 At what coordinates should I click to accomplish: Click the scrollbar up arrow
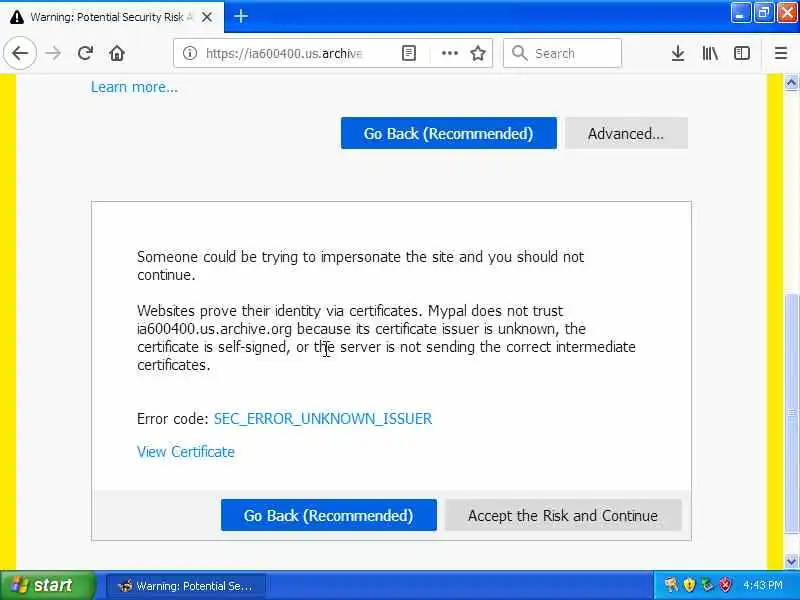tap(791, 82)
